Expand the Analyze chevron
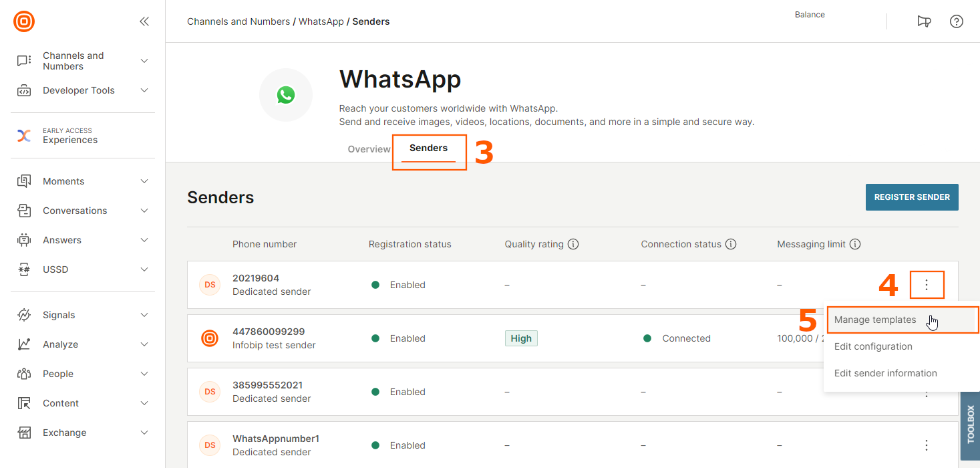The image size is (980, 468). point(144,344)
